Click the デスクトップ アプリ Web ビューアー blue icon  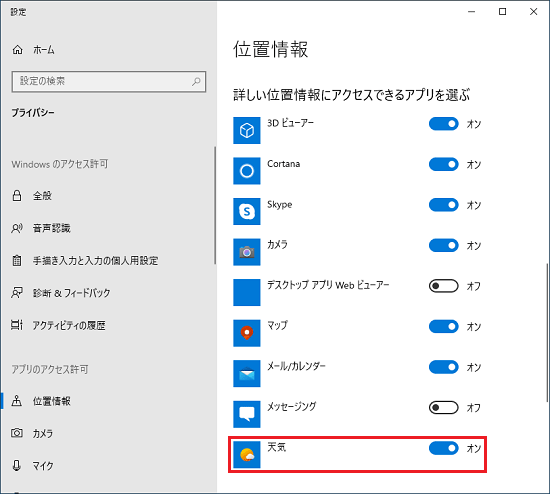click(x=247, y=293)
